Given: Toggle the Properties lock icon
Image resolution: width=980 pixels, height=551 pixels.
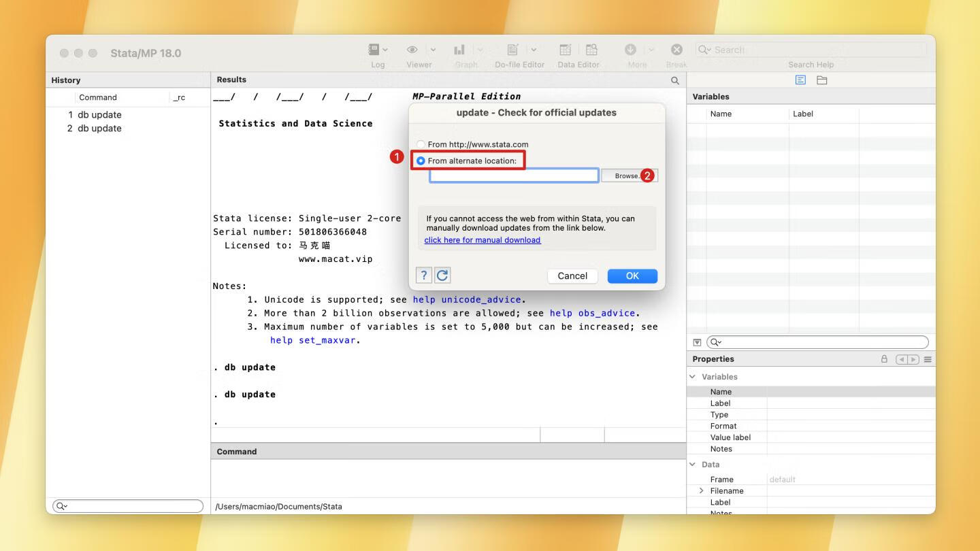Looking at the screenshot, I should (884, 359).
